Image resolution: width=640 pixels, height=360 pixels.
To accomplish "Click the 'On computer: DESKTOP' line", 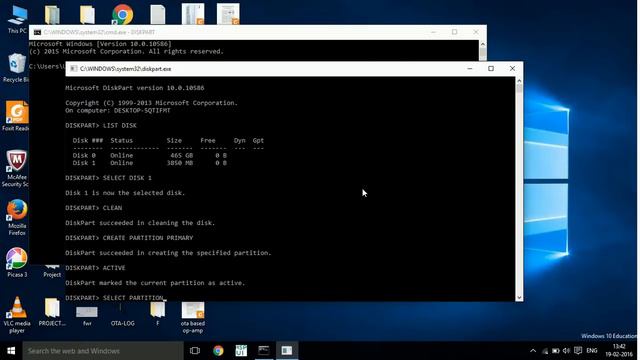I will coord(118,110).
